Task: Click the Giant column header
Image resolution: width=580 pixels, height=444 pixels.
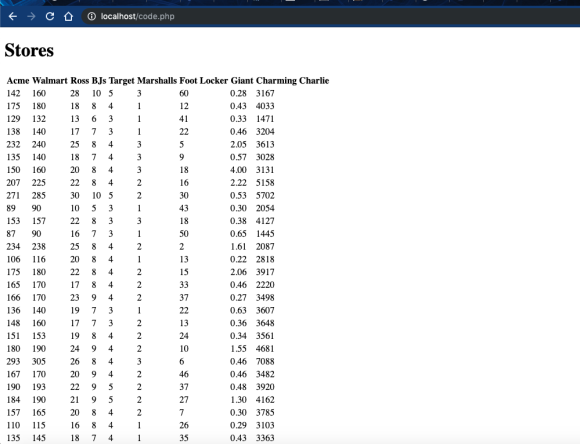Action: pyautogui.click(x=242, y=81)
